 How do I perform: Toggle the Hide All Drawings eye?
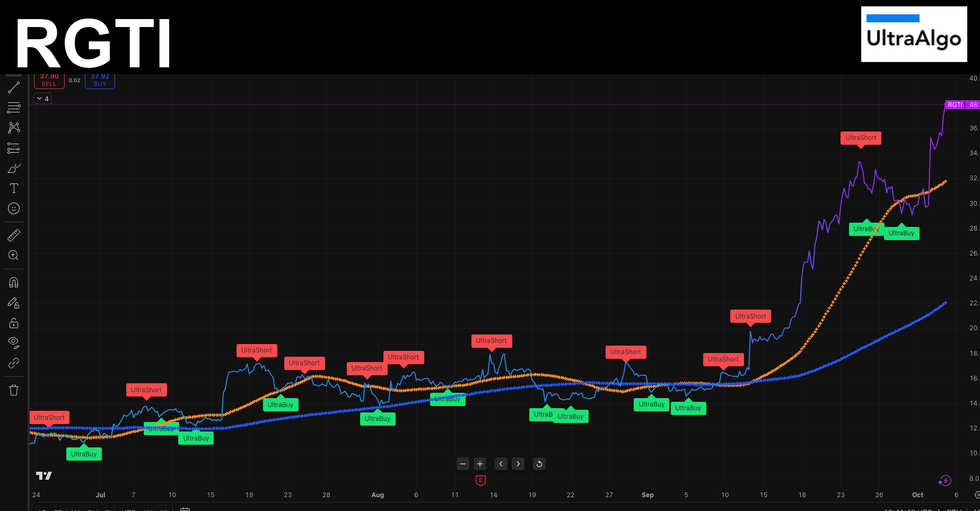coord(14,343)
